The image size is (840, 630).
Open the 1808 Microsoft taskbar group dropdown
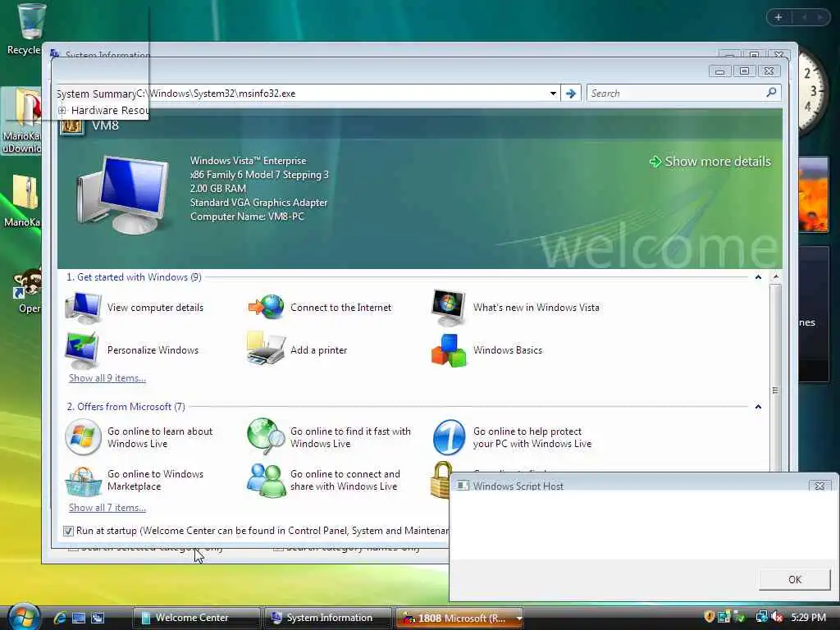coord(518,619)
